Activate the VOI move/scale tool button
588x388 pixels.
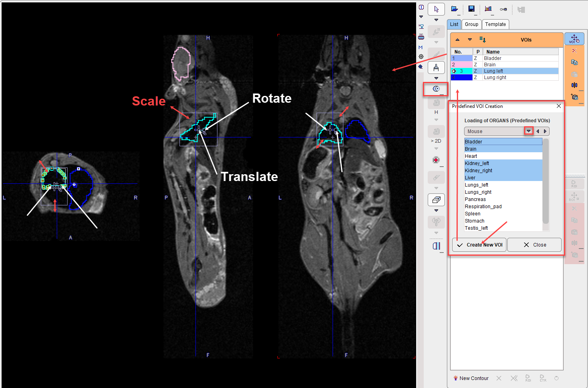coord(574,39)
